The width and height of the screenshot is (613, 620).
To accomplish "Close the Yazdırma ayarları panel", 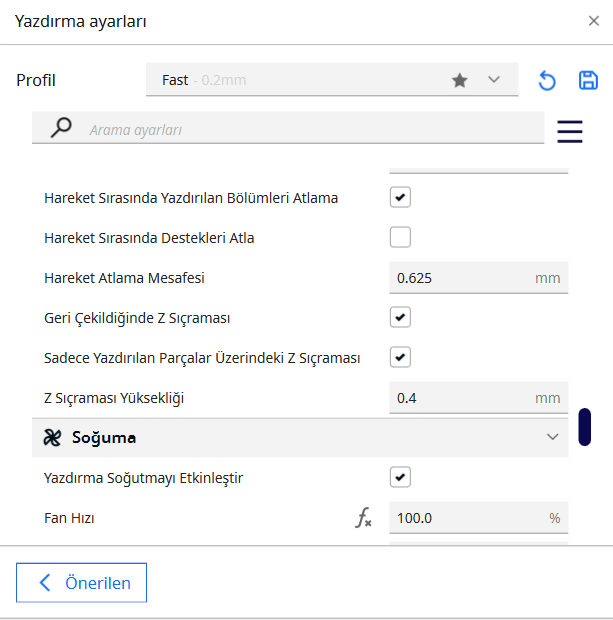I will click(x=594, y=20).
